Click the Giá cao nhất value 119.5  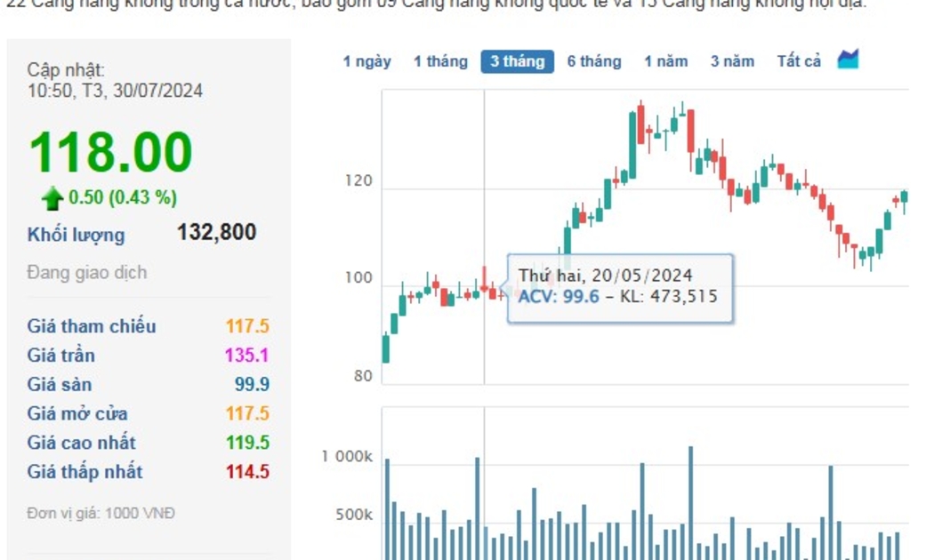(247, 443)
